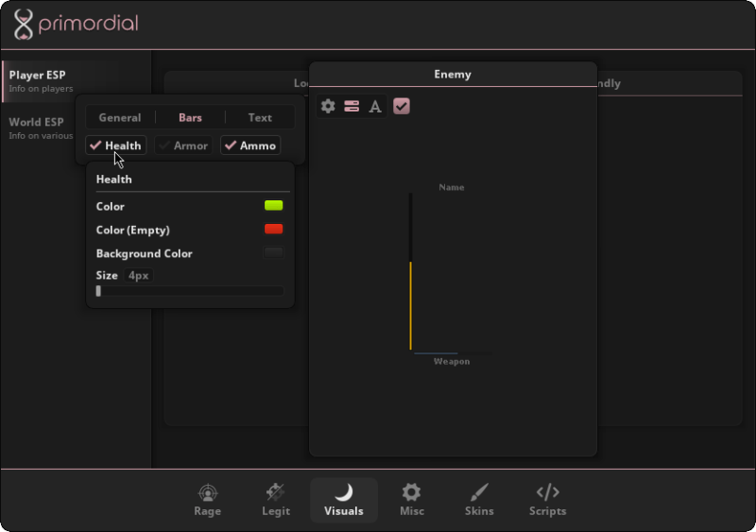The image size is (756, 532).
Task: Open the Background Color swatch
Action: coord(274,253)
